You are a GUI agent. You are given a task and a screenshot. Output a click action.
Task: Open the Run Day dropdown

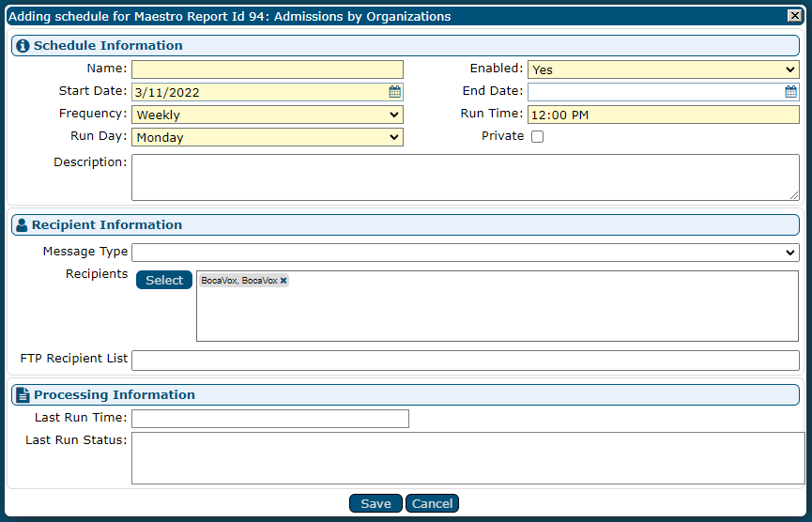click(x=268, y=137)
